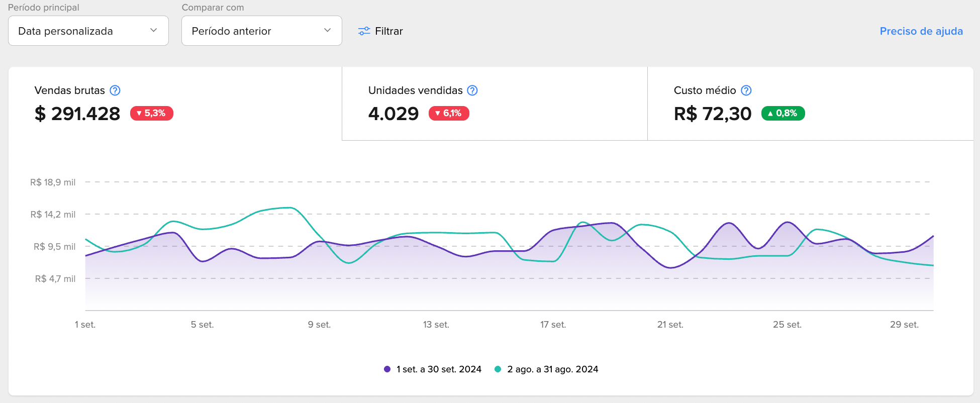Click the Unidades vendidas help icon
The height and width of the screenshot is (403, 980).
[x=472, y=90]
